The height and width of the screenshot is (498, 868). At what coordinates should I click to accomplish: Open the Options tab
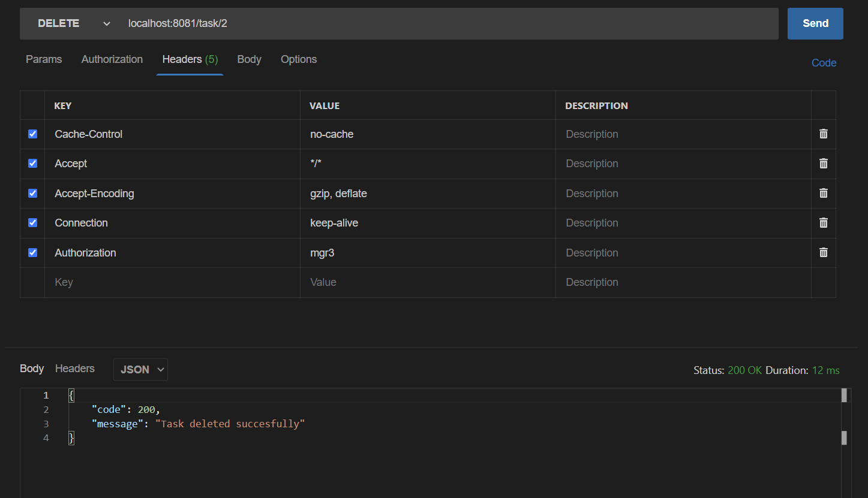point(299,59)
